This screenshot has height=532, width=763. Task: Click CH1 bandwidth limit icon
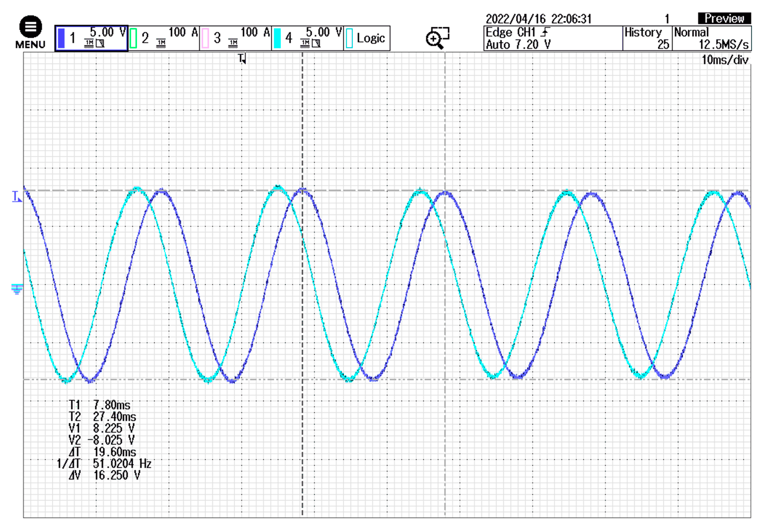[100, 43]
